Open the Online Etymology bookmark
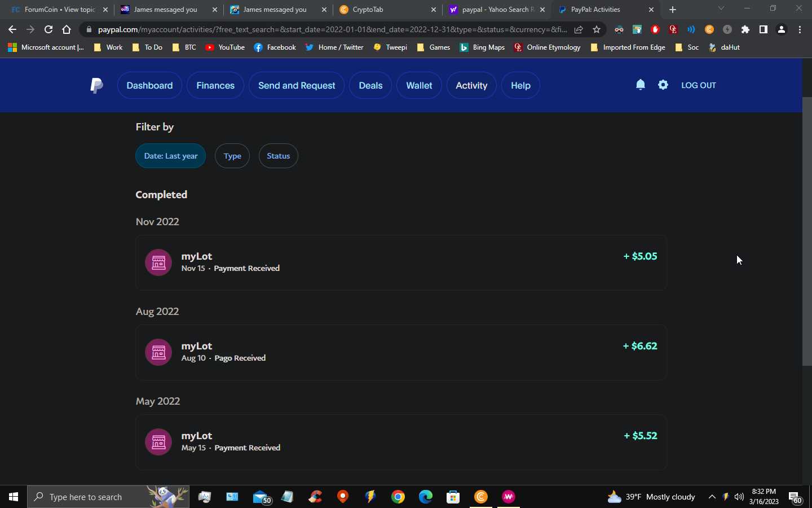This screenshot has height=508, width=812. 547,47
